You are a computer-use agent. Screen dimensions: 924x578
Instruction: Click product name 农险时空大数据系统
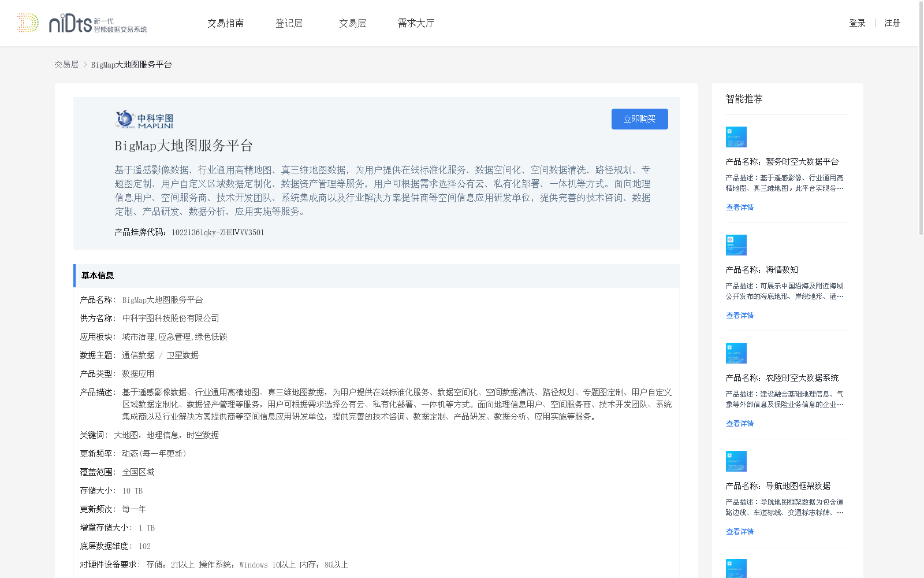(x=802, y=378)
